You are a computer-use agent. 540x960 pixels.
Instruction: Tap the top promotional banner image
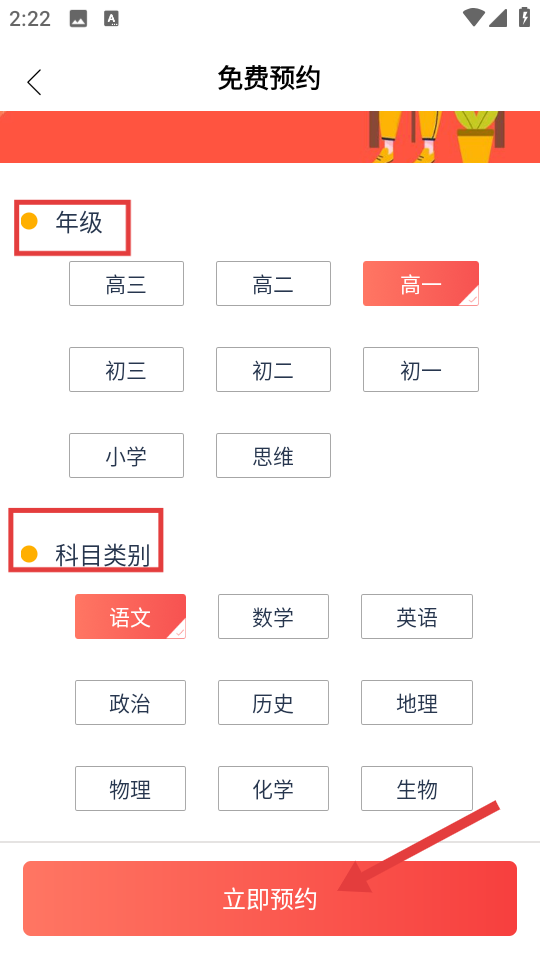270,137
